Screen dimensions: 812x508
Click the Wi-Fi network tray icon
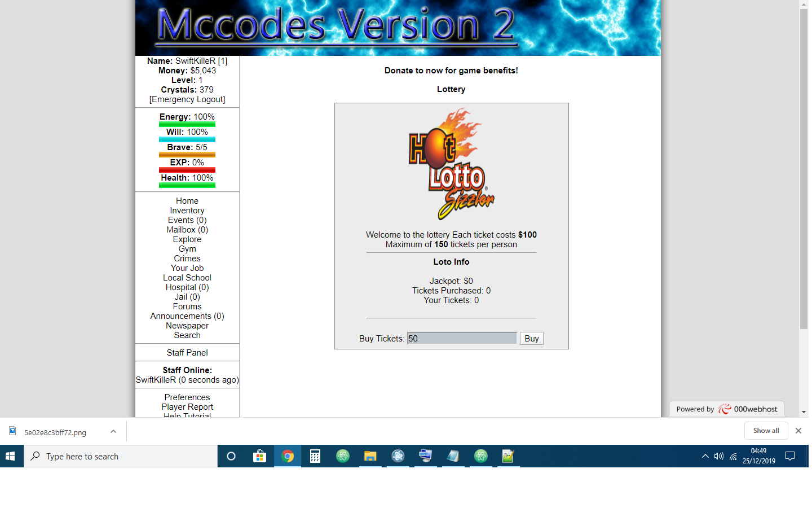click(733, 456)
